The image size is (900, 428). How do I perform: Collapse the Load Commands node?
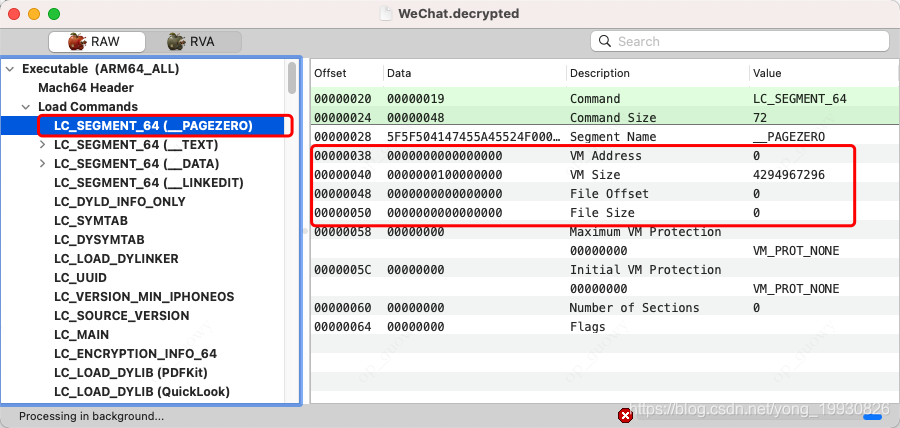[26, 107]
